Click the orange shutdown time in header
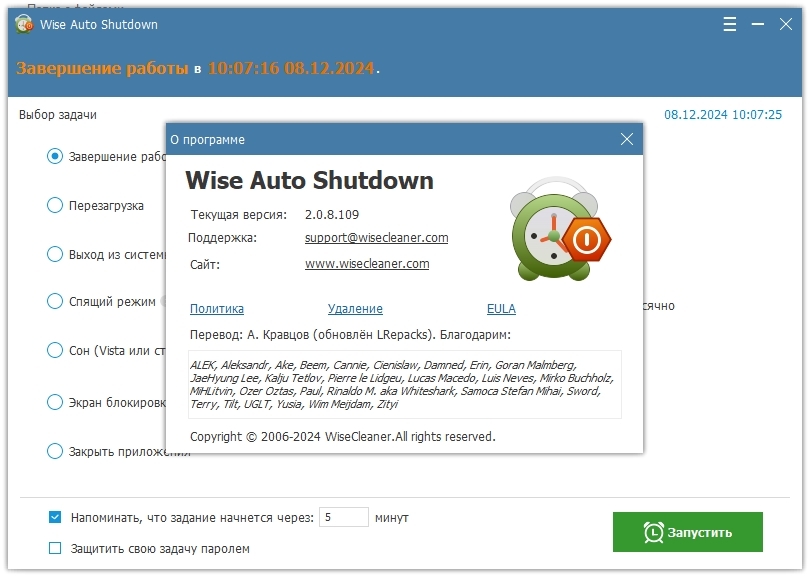Image resolution: width=810 pixels, height=577 pixels. click(291, 68)
